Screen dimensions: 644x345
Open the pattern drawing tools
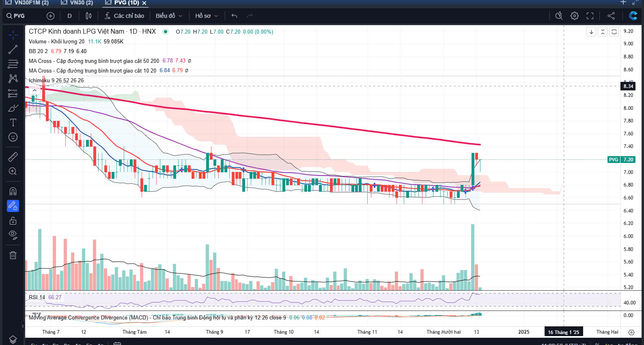(13, 79)
